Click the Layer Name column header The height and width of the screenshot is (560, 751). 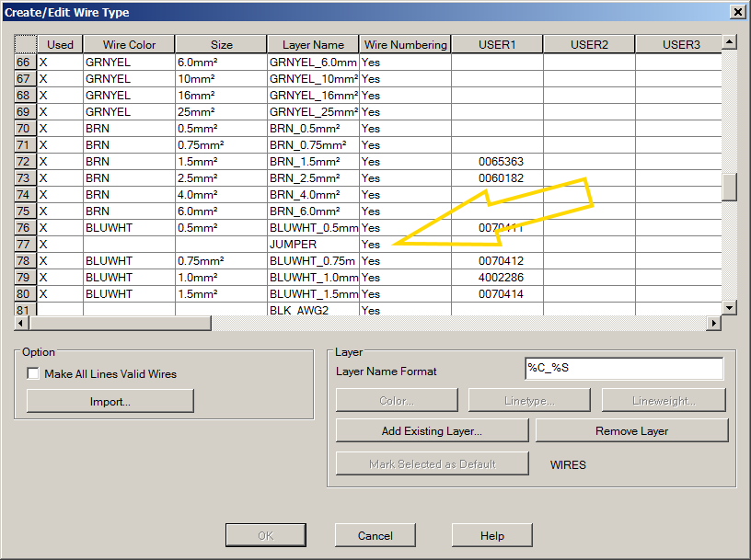pos(312,43)
